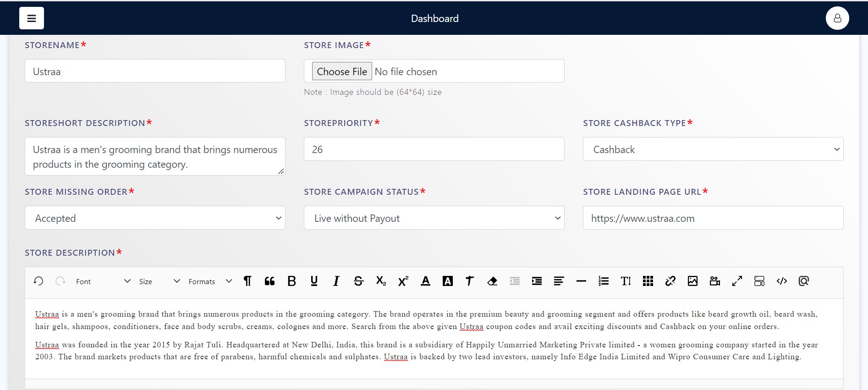
Task: Open the Size dropdown
Action: click(159, 281)
